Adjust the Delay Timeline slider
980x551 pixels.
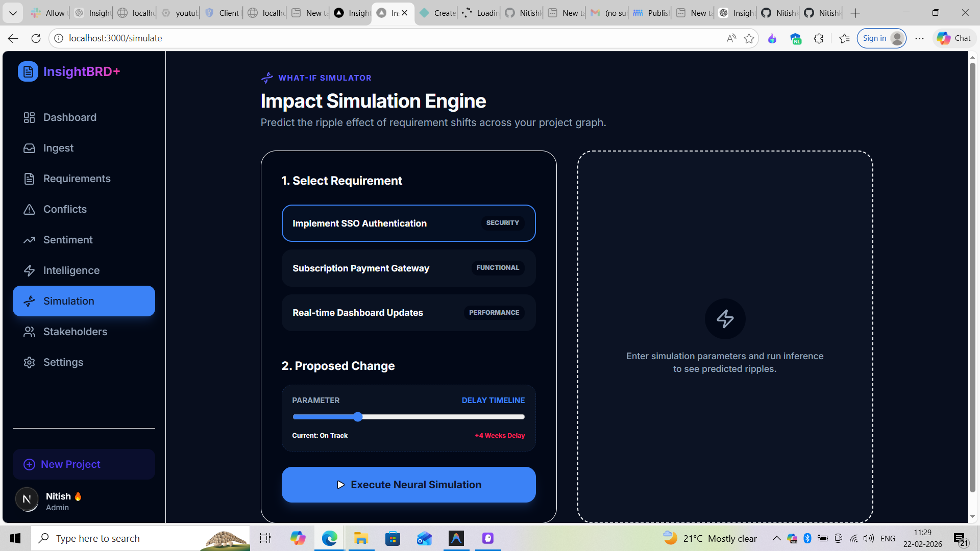[x=357, y=417]
